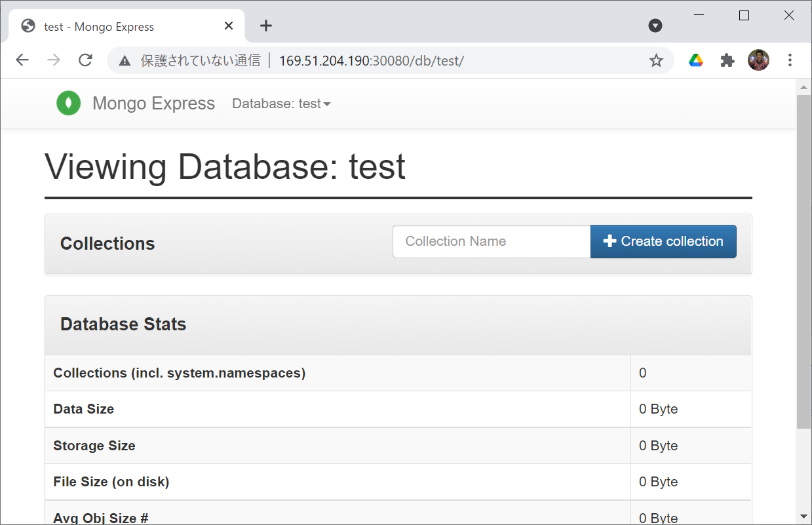Close the Mongo Express tab

229,26
